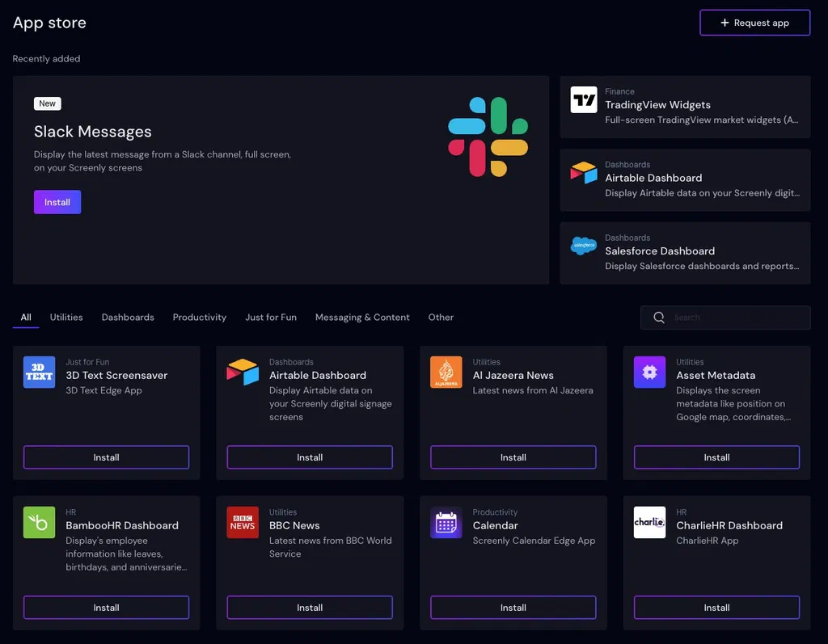Open the Other category tab
This screenshot has width=828, height=644.
click(x=441, y=318)
